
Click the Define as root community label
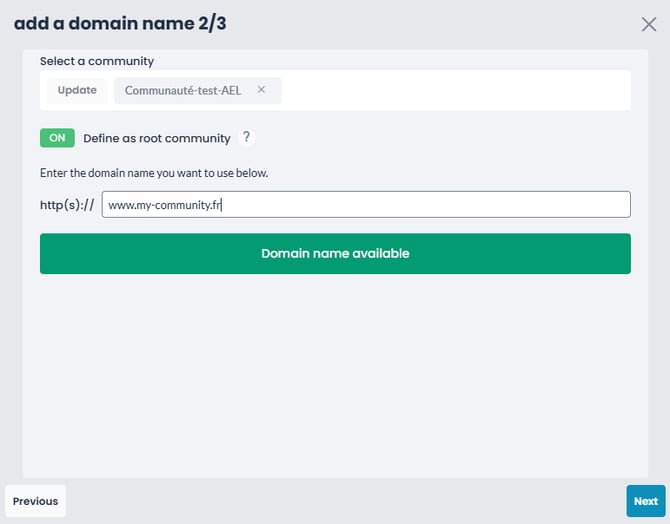point(157,138)
